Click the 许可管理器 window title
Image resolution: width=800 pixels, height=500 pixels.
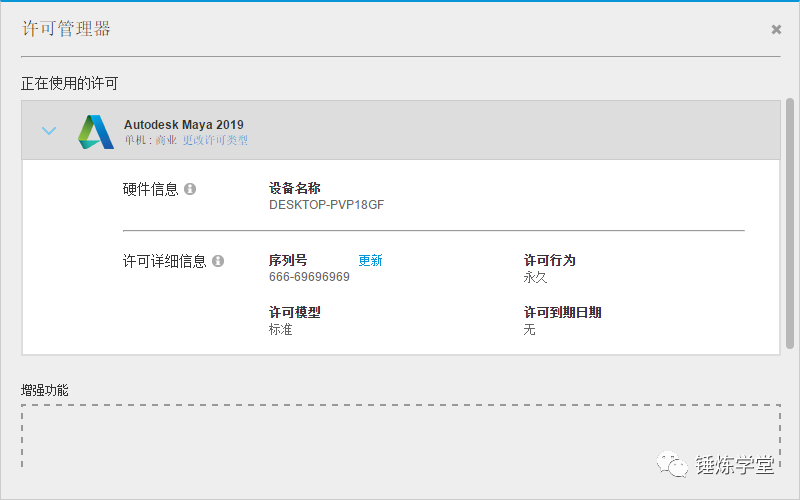click(x=66, y=29)
